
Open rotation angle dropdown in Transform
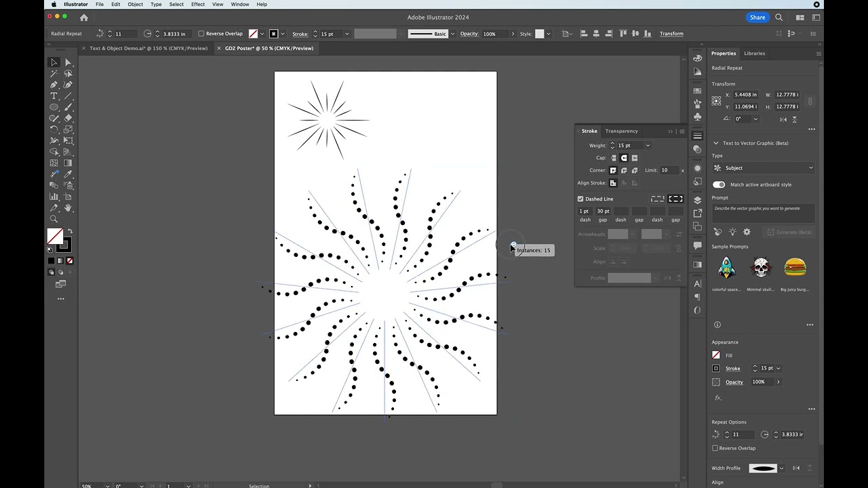tap(755, 119)
